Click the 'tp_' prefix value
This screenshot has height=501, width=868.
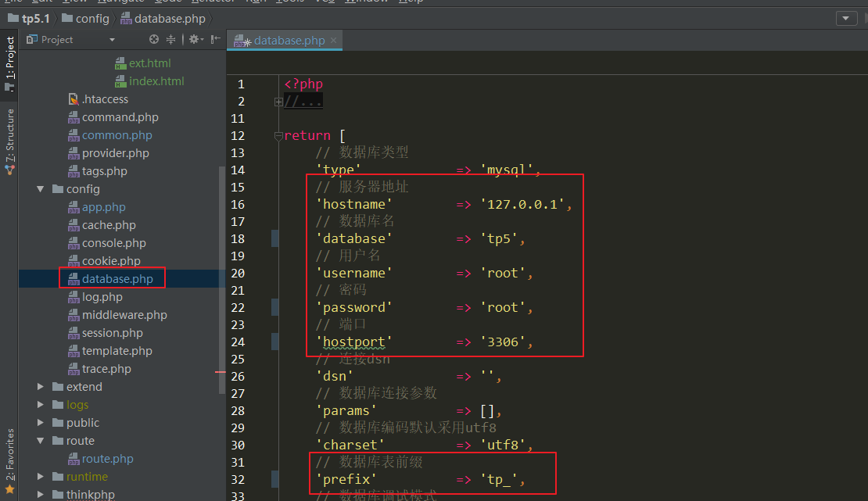[499, 479]
